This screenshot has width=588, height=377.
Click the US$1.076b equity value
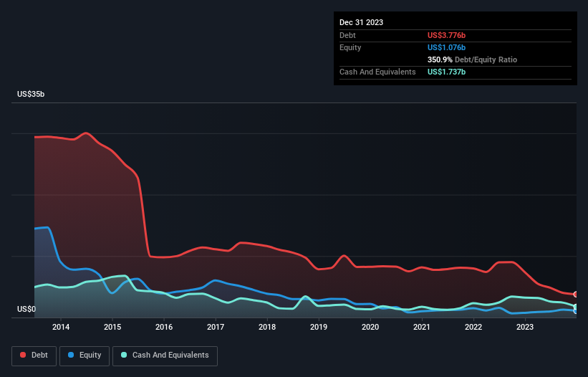[446, 47]
